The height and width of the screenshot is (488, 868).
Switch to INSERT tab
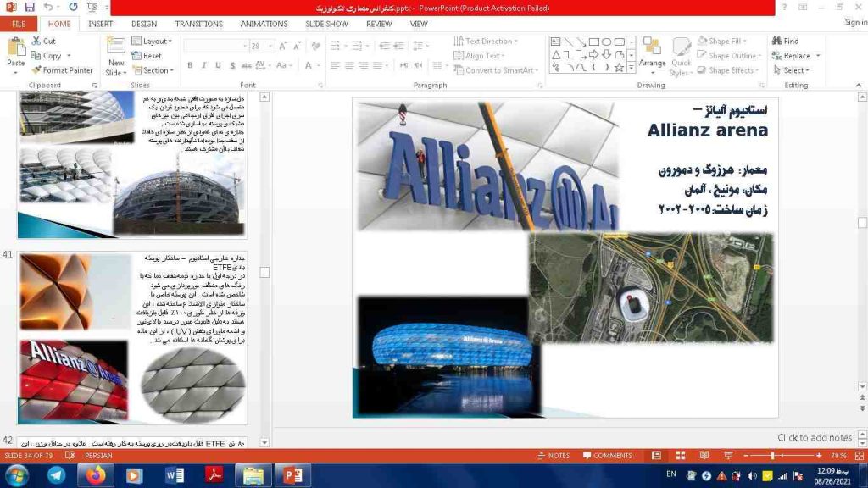(100, 24)
